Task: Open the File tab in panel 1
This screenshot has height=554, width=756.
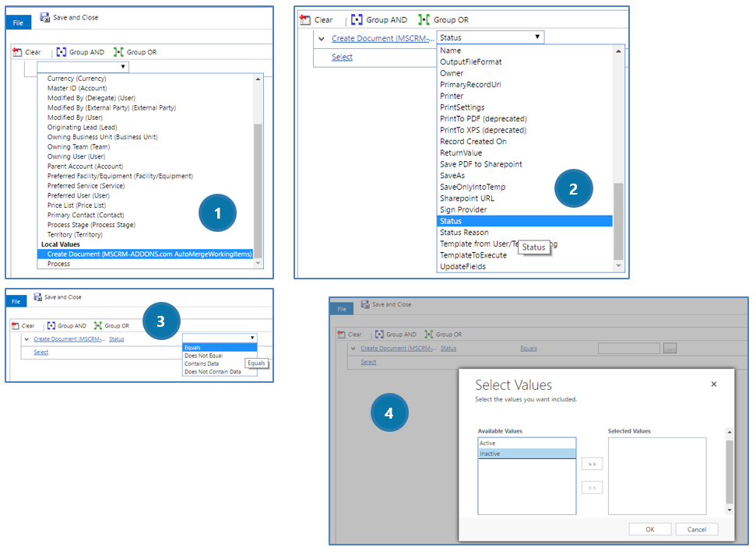Action: click(x=19, y=23)
